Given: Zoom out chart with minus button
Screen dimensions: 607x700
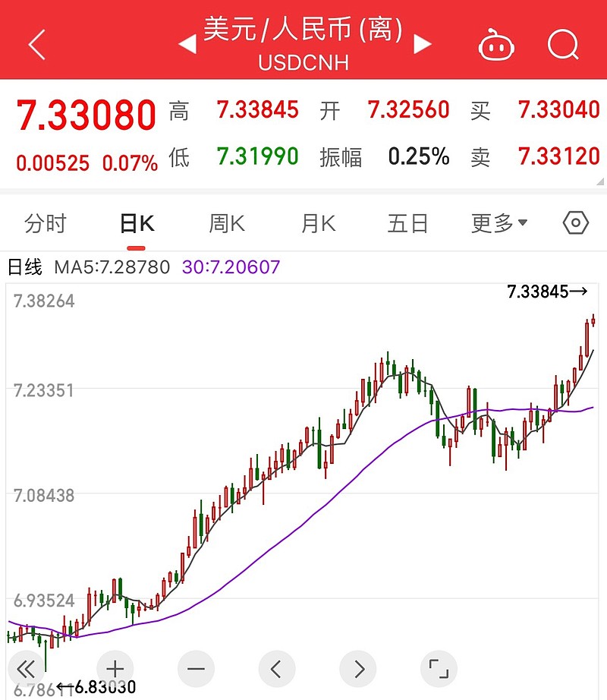Looking at the screenshot, I should (197, 669).
